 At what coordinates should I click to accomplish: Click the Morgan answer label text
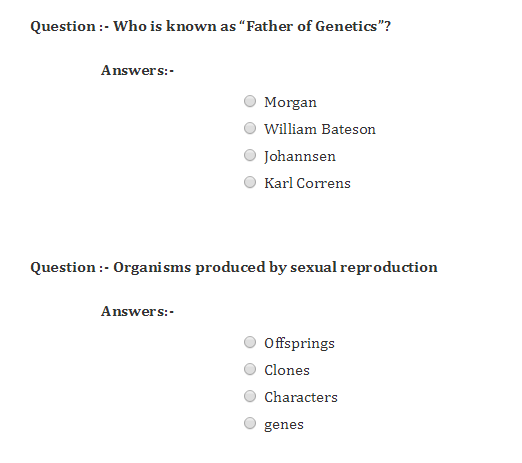point(290,103)
